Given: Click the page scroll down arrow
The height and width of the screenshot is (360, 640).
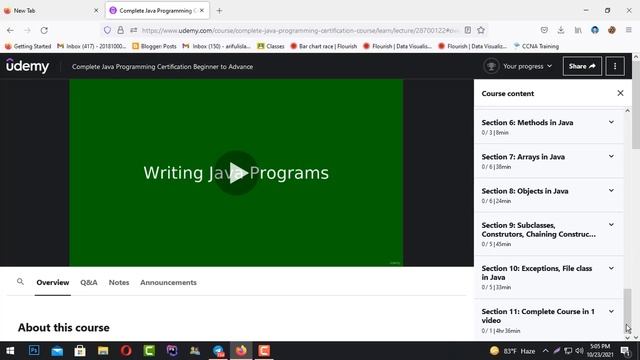Looking at the screenshot, I should click(x=636, y=338).
